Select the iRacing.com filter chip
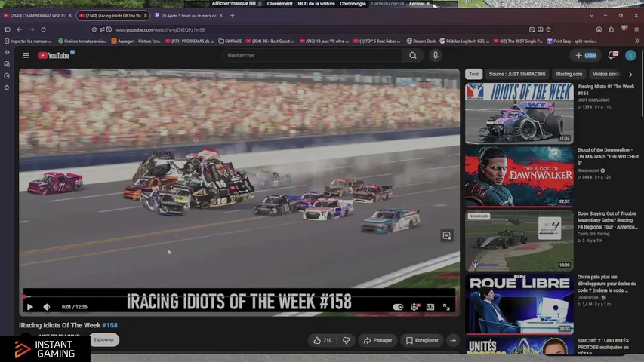The height and width of the screenshot is (362, 644). coord(569,75)
